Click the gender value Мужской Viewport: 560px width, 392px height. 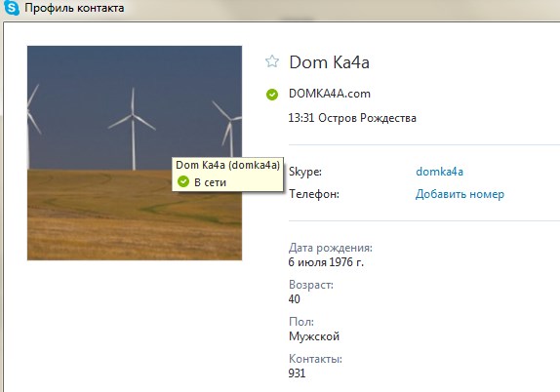pos(314,336)
